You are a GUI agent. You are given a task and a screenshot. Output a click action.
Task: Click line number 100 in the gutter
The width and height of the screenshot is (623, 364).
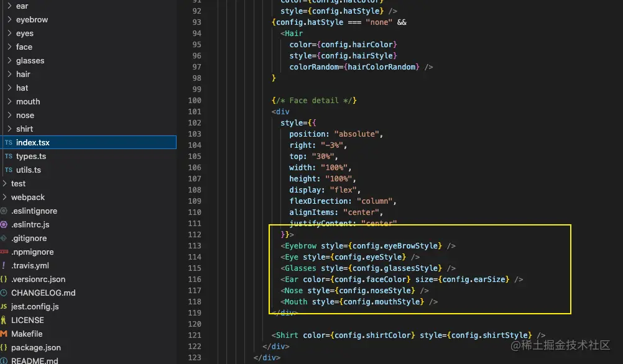(195, 101)
